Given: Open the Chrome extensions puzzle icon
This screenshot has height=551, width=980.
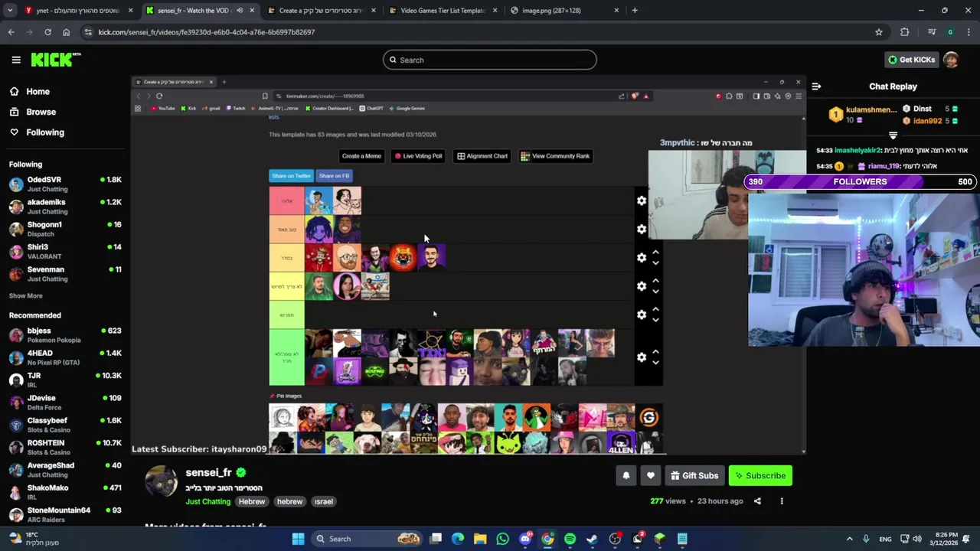Looking at the screenshot, I should coord(905,32).
